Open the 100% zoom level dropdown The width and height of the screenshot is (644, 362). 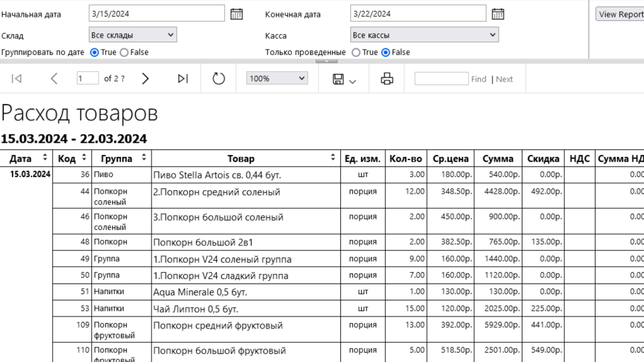[276, 78]
